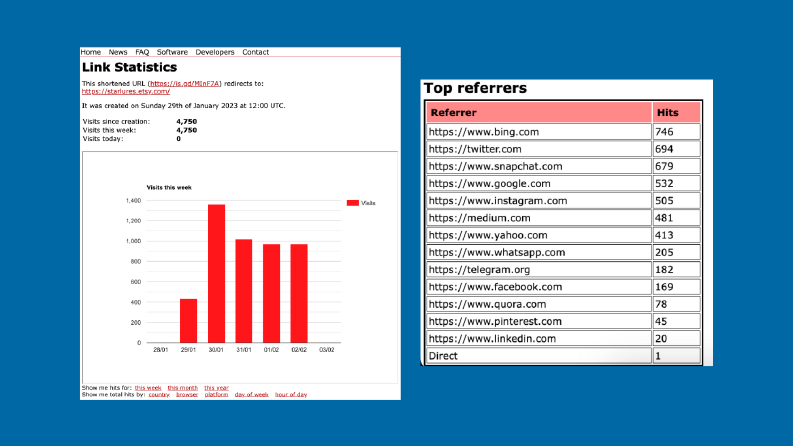Click the 679 hits cell
The image size is (793, 446).
pyautogui.click(x=677, y=166)
